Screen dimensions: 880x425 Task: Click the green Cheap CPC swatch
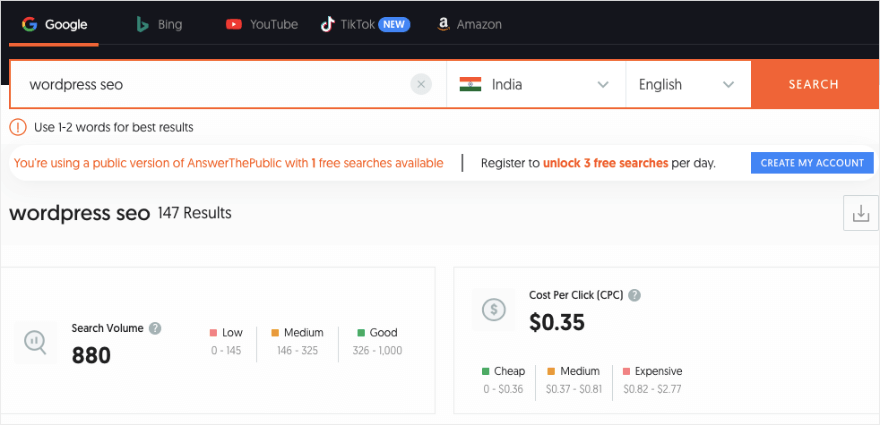point(485,372)
